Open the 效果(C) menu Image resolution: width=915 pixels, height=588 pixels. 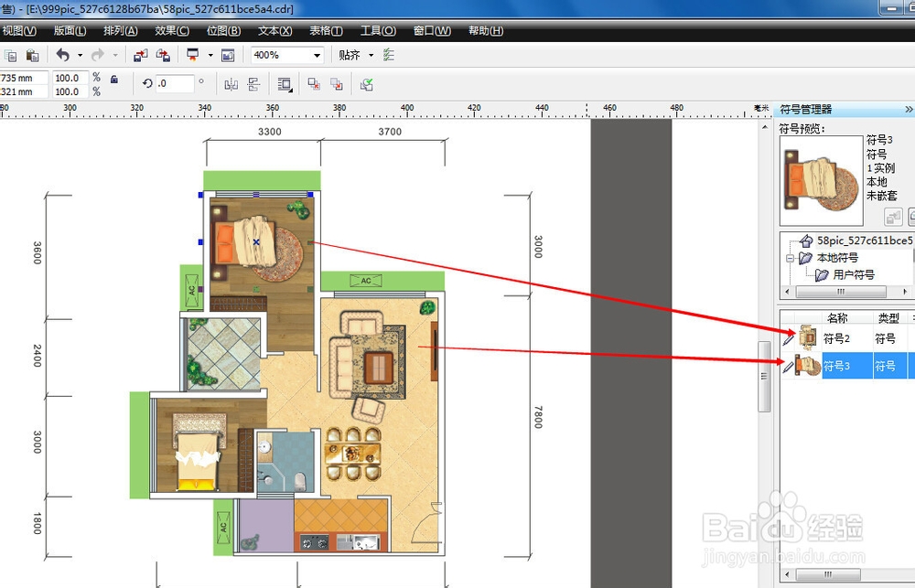coord(172,31)
